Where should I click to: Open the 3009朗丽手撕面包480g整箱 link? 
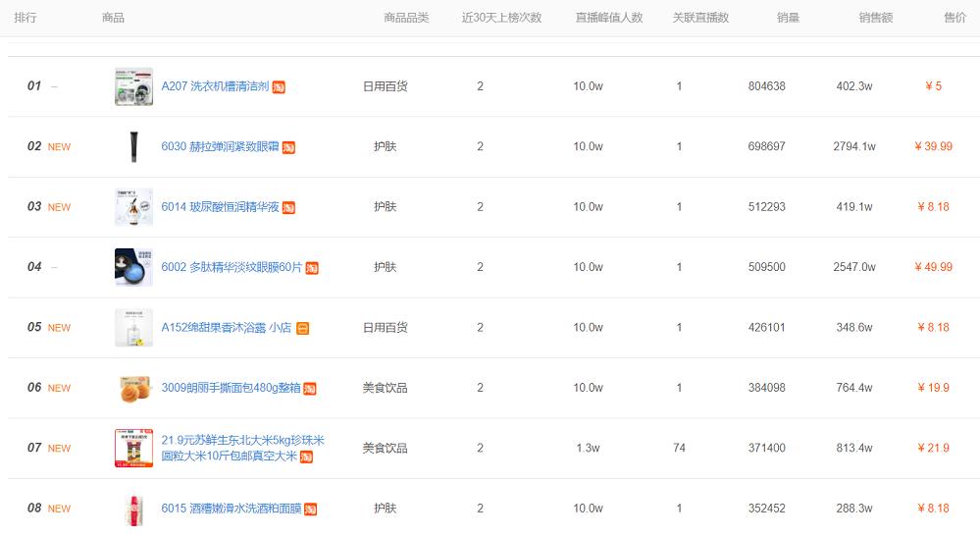[231, 388]
